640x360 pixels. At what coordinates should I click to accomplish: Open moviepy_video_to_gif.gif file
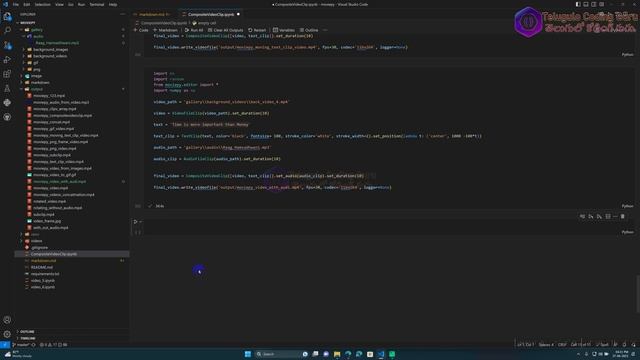pyautogui.click(x=55, y=175)
